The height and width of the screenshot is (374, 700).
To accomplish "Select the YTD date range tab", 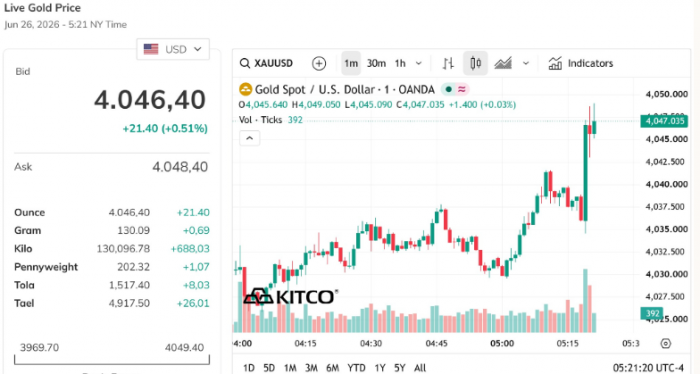I will (356, 368).
